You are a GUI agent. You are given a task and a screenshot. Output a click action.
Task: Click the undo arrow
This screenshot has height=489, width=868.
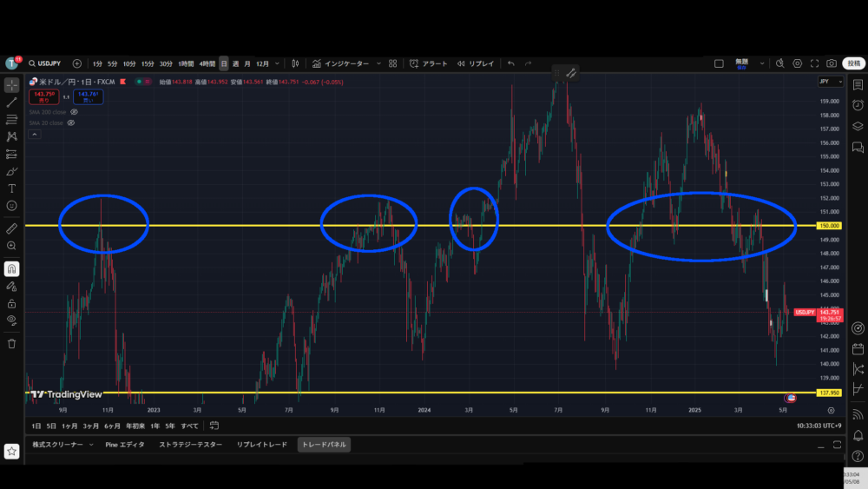[511, 63]
